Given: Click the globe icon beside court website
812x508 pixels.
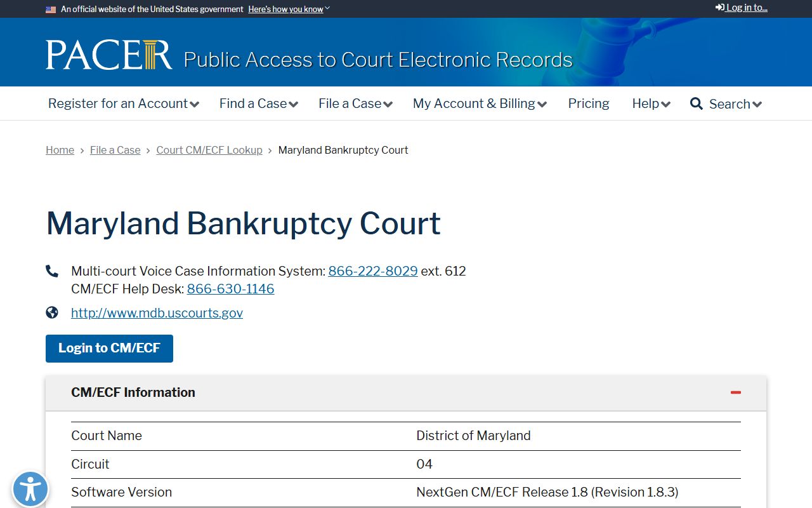Looking at the screenshot, I should (52, 312).
